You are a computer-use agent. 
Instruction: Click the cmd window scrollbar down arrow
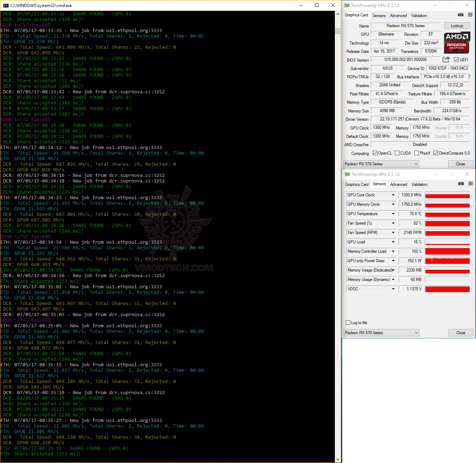click(x=338, y=460)
